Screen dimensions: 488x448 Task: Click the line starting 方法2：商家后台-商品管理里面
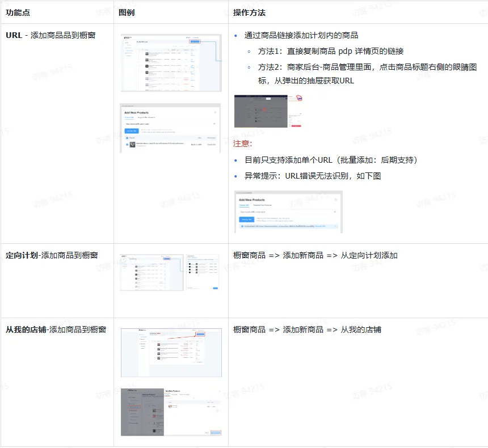[x=367, y=67]
